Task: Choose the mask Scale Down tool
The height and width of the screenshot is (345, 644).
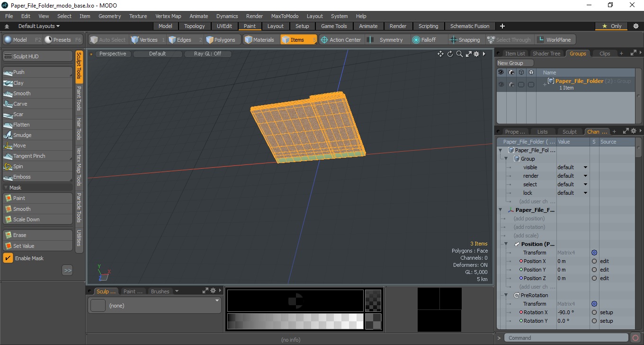Action: tap(37, 219)
